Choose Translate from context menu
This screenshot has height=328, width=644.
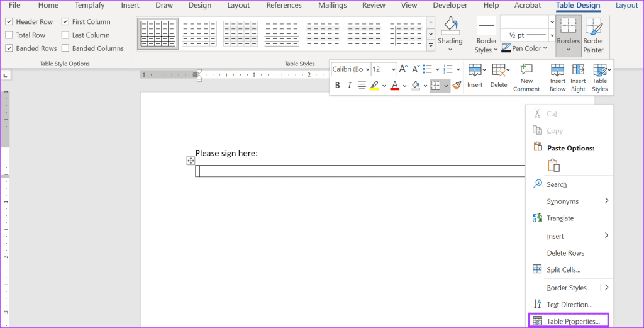pos(569,218)
